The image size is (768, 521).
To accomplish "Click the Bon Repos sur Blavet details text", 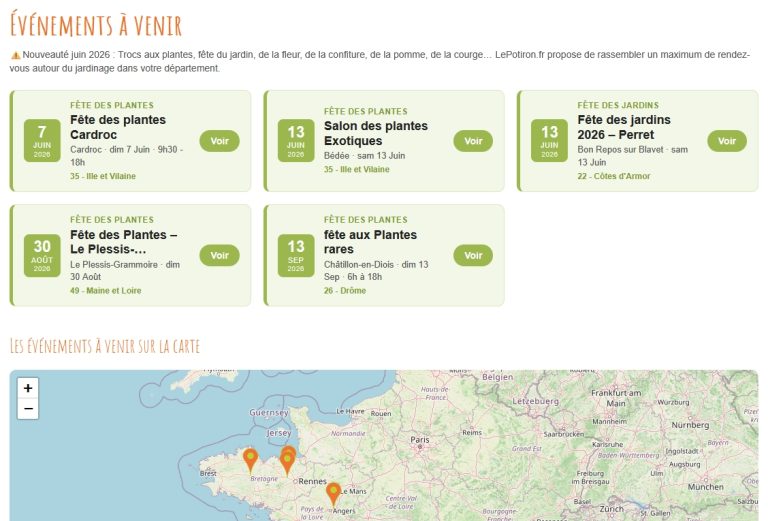I will point(632,156).
